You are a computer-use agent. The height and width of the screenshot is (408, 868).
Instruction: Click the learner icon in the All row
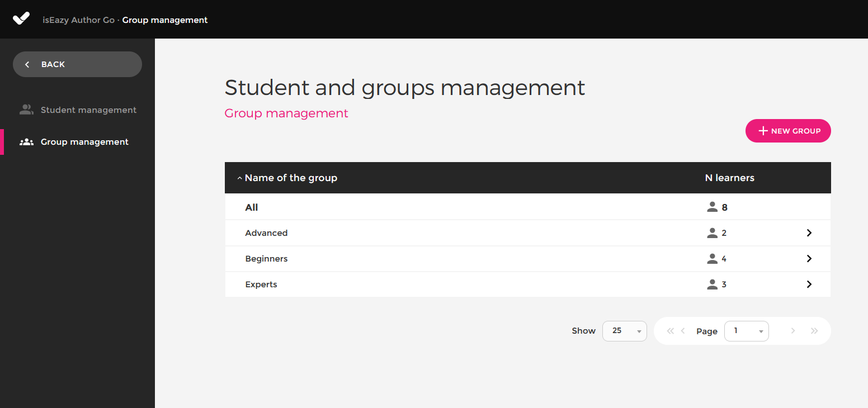712,207
